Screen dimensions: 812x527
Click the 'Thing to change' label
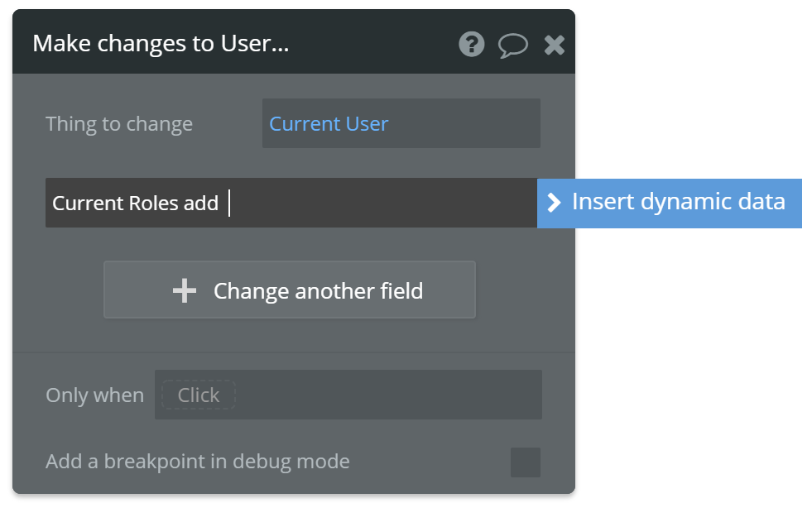(119, 124)
